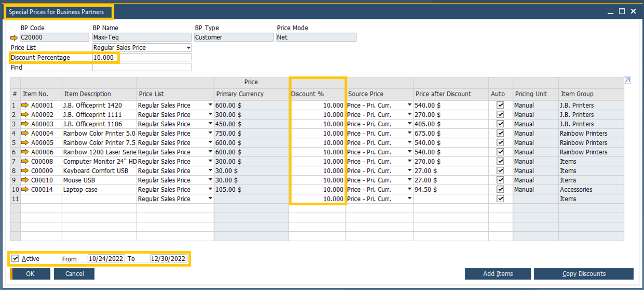This screenshot has height=290, width=644.
Task: Click the link arrow for item A00004
Action: (x=25, y=134)
